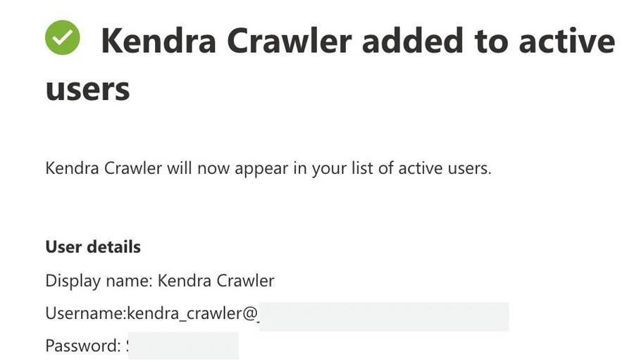Click the word "Crawler" in the title
Screen dimensions: 634x364
point(289,41)
